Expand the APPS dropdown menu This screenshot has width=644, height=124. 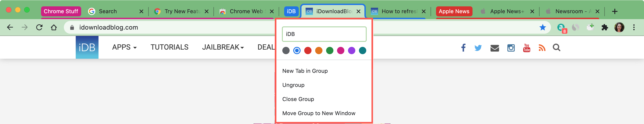coord(124,47)
